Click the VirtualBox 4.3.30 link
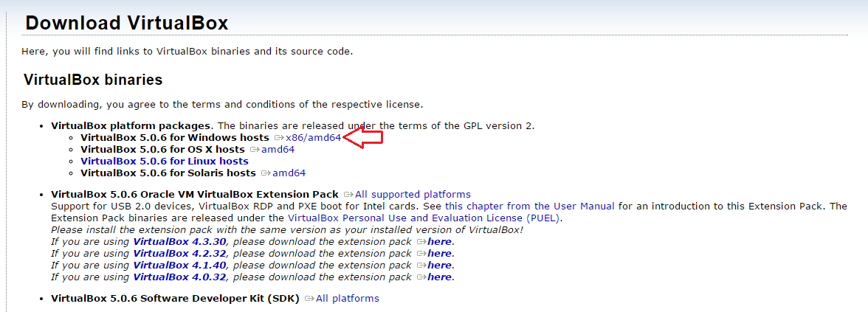Viewport: 868px width, 312px height. [181, 242]
